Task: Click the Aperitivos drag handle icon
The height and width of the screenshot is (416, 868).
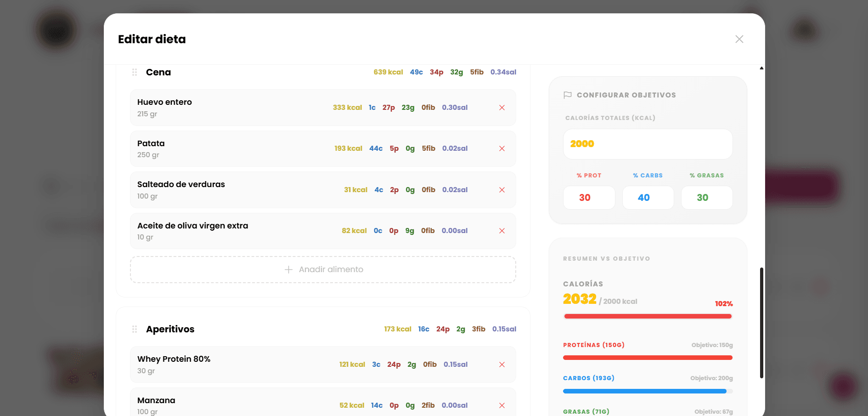Action: point(135,329)
